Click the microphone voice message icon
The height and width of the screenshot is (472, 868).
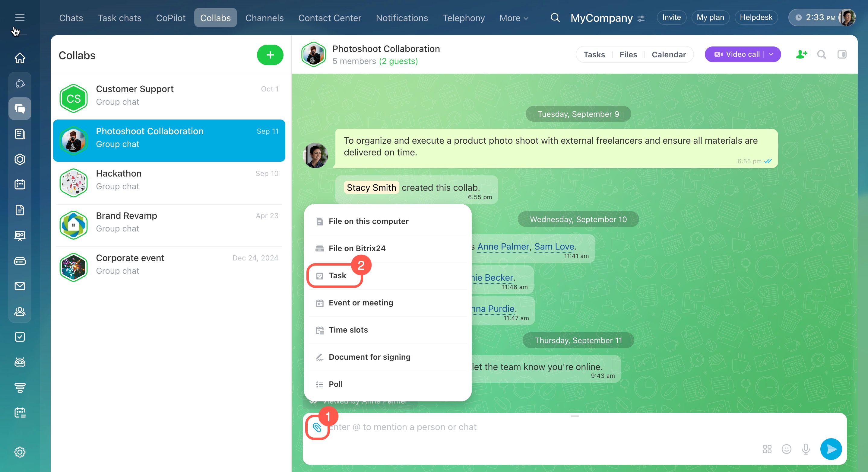[x=806, y=449]
